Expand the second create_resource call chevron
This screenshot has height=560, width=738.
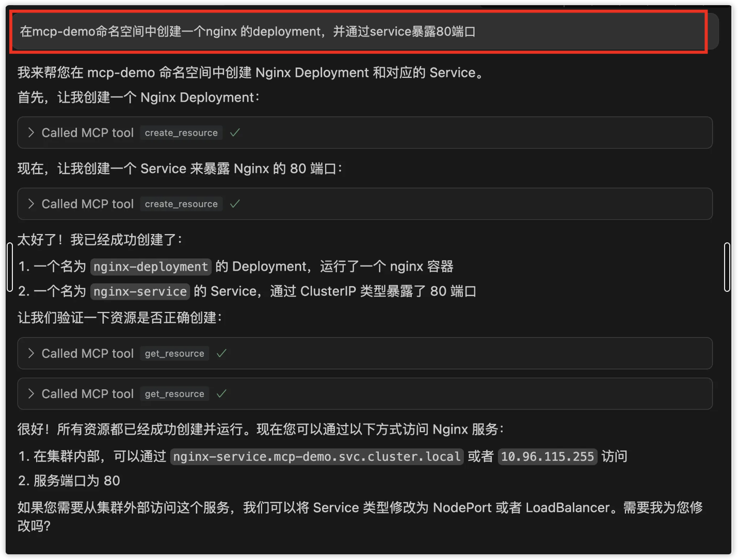31,204
